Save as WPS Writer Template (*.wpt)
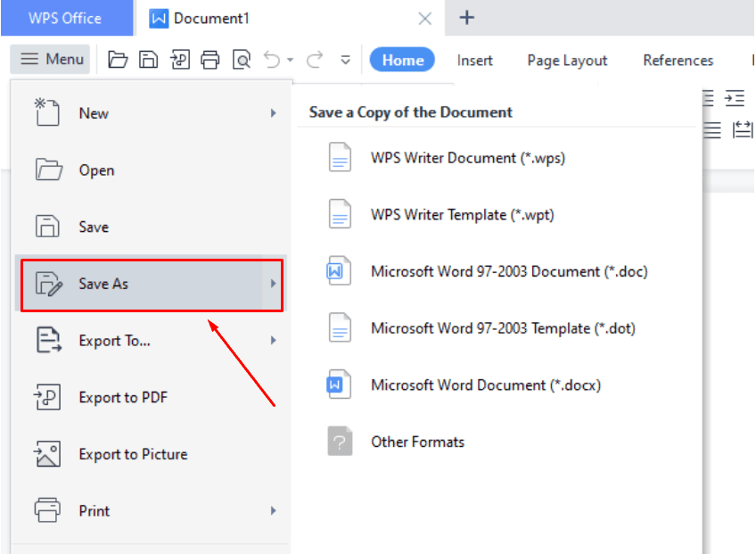The width and height of the screenshot is (756, 554). tap(497, 215)
